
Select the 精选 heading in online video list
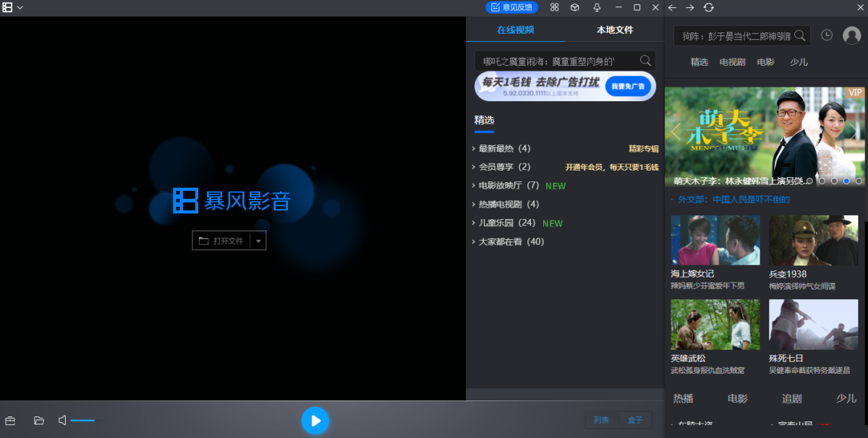coord(484,120)
